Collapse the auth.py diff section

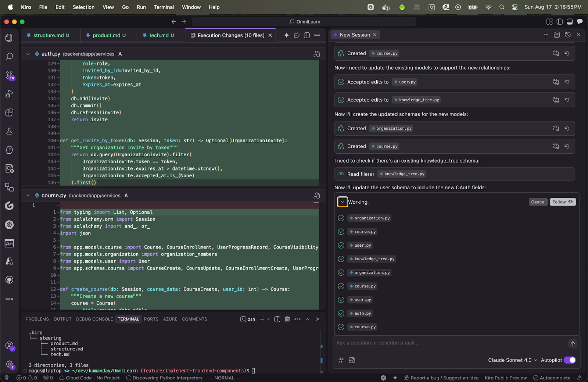pyautogui.click(x=28, y=54)
